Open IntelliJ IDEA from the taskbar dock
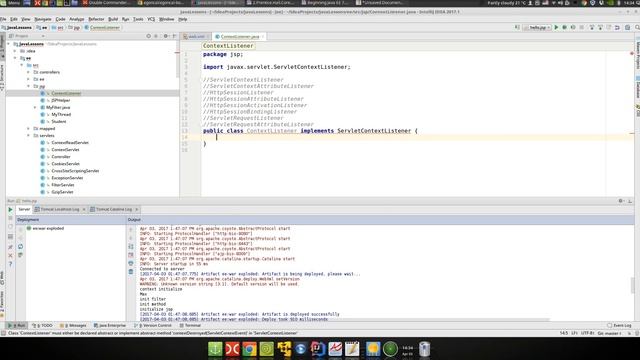 [x=318, y=349]
